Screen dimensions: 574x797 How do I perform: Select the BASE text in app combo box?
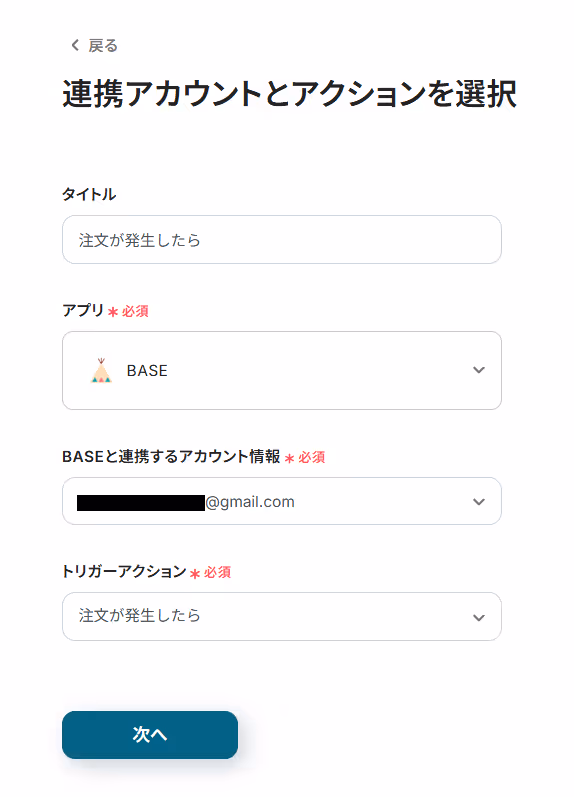click(x=147, y=371)
